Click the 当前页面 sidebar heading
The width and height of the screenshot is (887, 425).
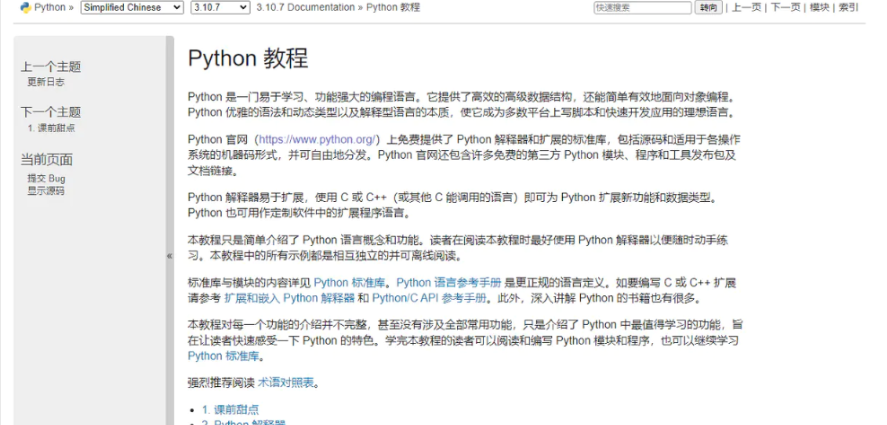point(47,160)
